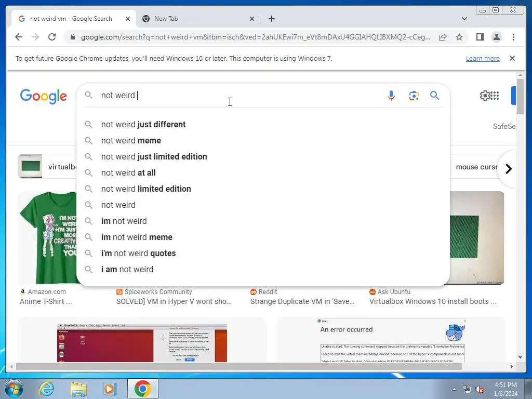Click the horizontal scrollbar thumb
This screenshot has width=532, height=399.
(x=239, y=366)
